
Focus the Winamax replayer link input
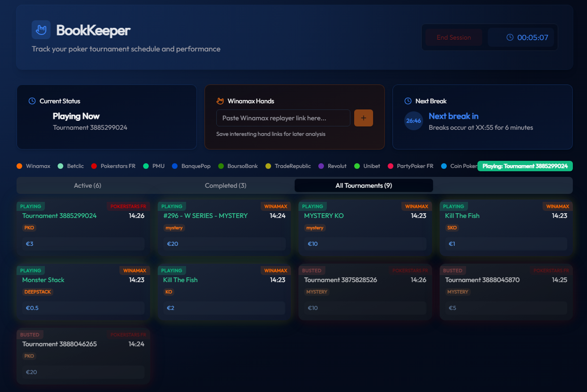[x=283, y=118]
